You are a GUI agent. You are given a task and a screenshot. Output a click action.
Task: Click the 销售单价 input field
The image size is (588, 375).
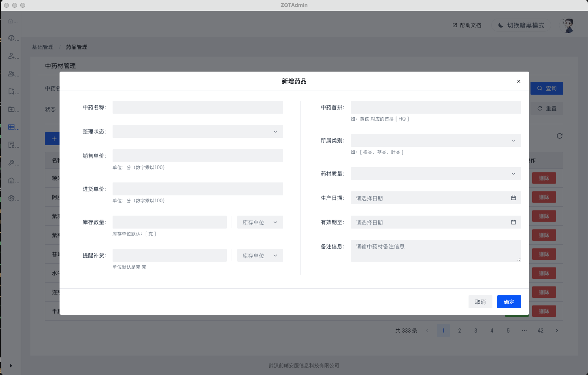198,156
